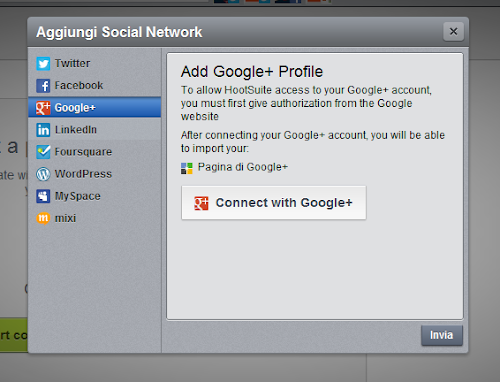This screenshot has width=500, height=382.
Task: Open the MySpace network option
Action: (x=78, y=196)
